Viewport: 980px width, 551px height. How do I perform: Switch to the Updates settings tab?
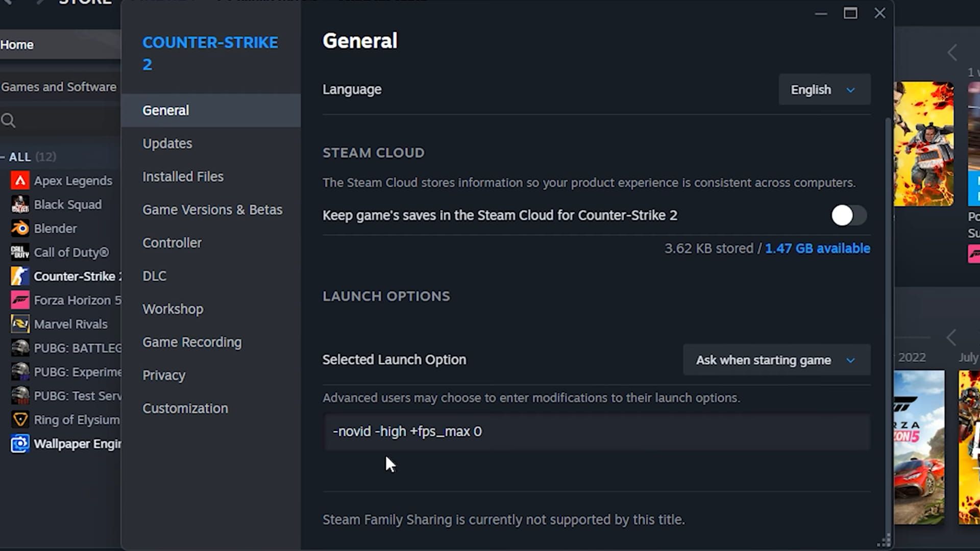pos(167,144)
